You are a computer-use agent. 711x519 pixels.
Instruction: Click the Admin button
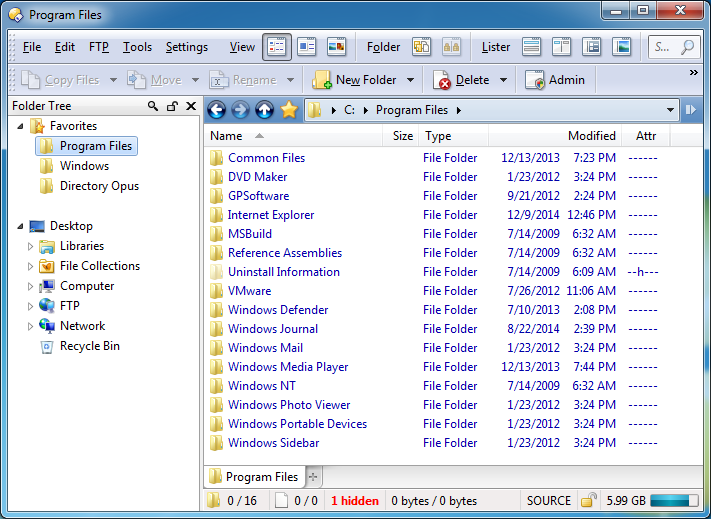tap(555, 80)
